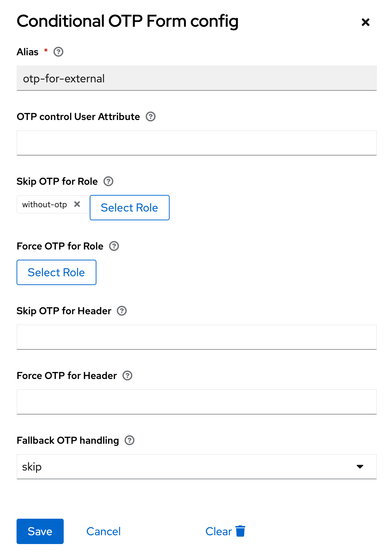Save the OTP form configuration
392x556 pixels.
point(40,531)
